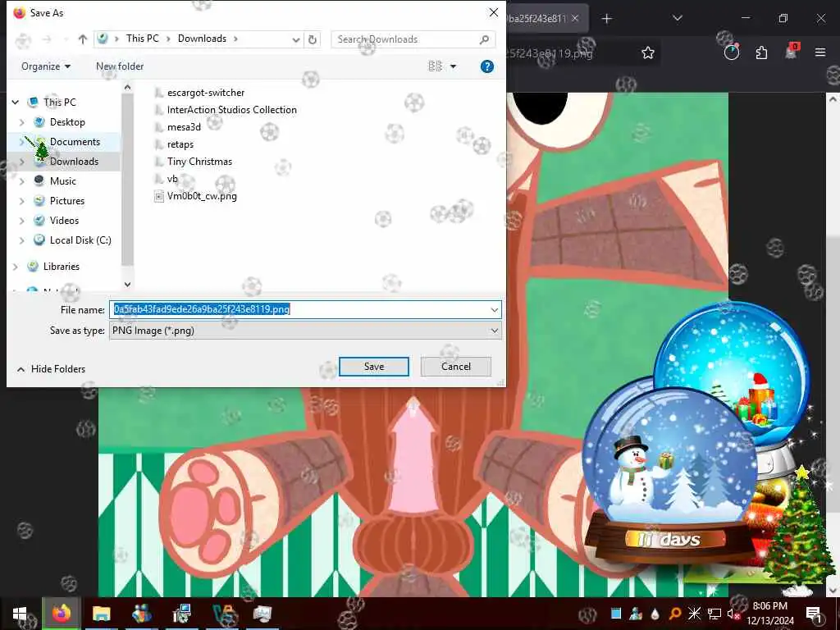Open Windows Start menu
This screenshot has width=840, height=630.
(x=20, y=614)
